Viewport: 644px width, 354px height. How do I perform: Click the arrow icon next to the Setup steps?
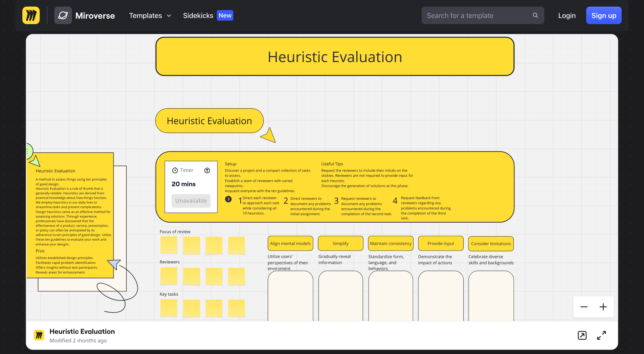(228, 199)
